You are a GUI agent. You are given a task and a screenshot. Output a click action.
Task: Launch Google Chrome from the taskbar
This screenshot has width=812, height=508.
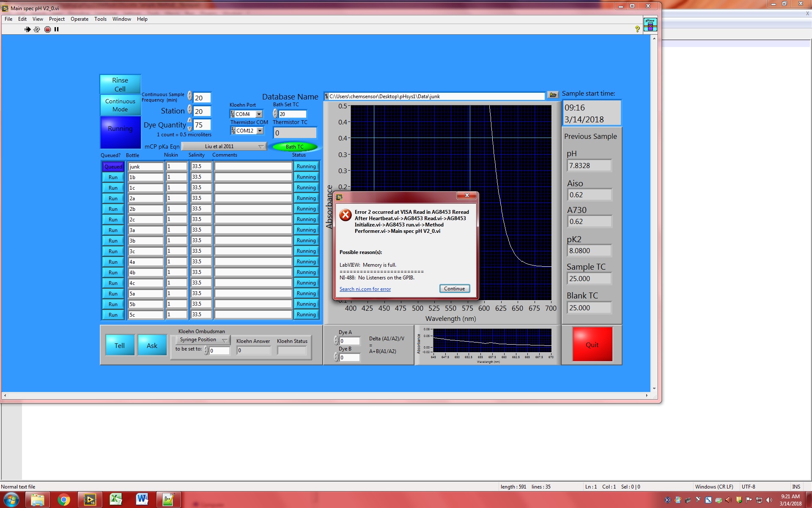click(64, 500)
